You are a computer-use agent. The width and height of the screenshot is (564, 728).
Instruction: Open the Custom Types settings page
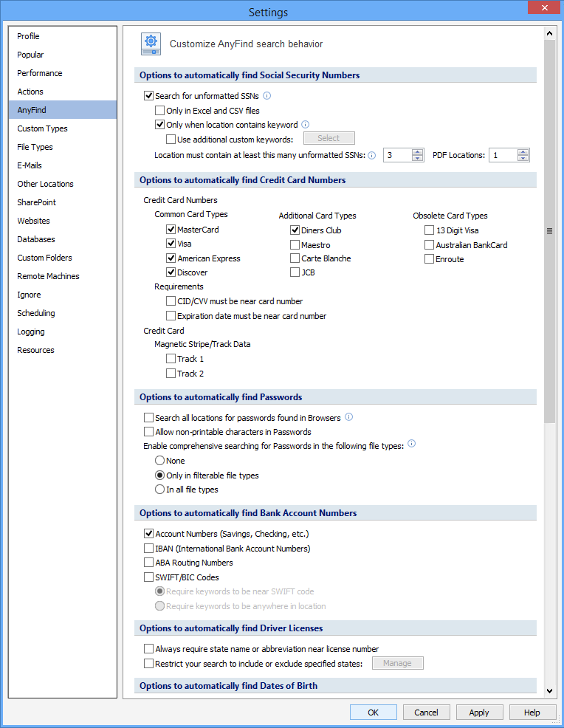(42, 128)
